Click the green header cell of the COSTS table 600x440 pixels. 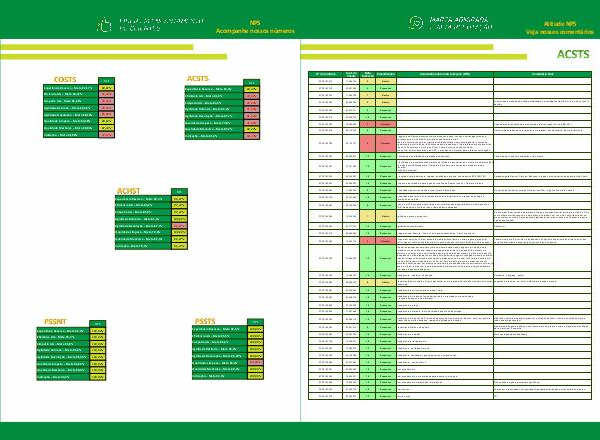click(106, 81)
